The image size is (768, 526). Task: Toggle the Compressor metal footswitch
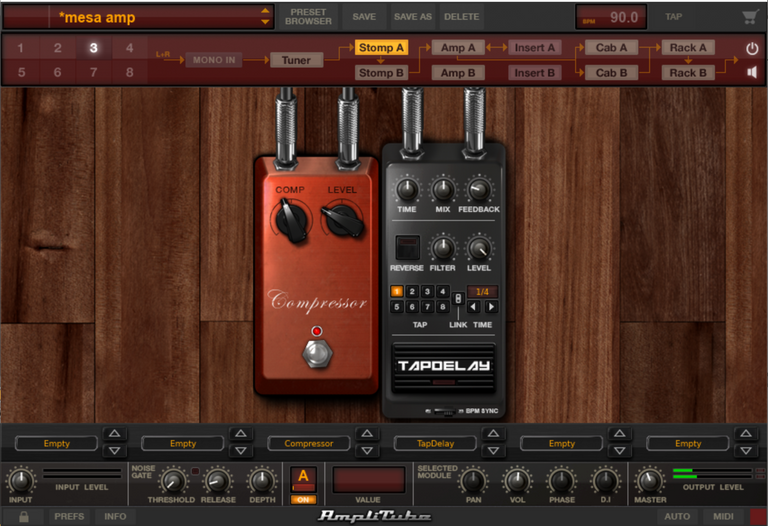(317, 354)
